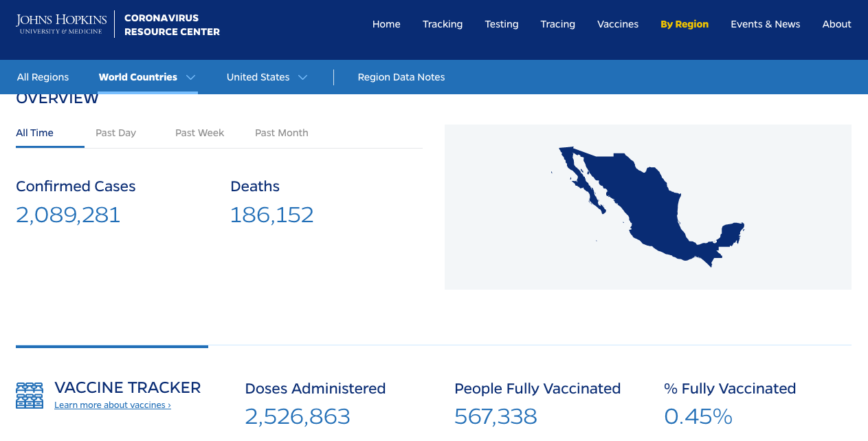This screenshot has height=441, width=868.
Task: Click the 0.45% fully vaccinated value
Action: pos(698,416)
